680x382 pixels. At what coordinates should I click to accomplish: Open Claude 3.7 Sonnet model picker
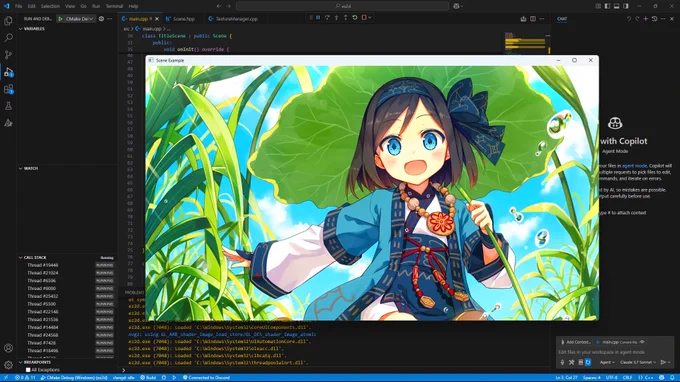coord(637,362)
